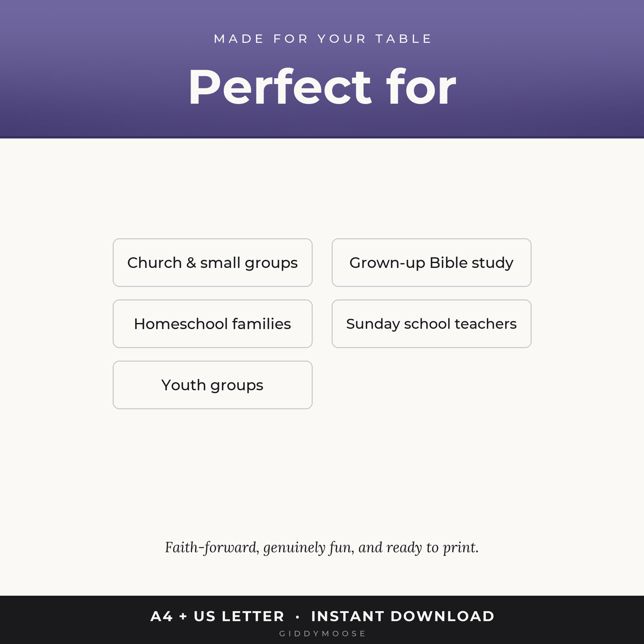Select the Grown-up Bible study box
Screen dimensions: 644x644
tap(431, 262)
